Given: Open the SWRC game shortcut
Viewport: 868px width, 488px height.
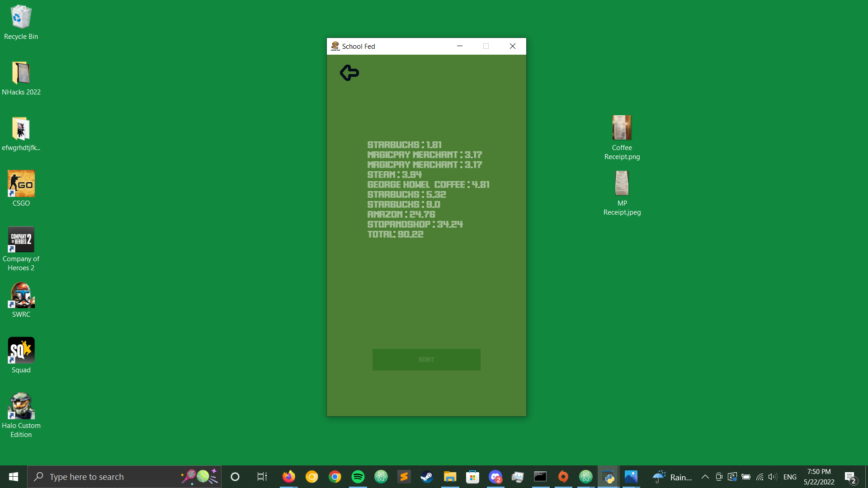Looking at the screenshot, I should coord(21,295).
